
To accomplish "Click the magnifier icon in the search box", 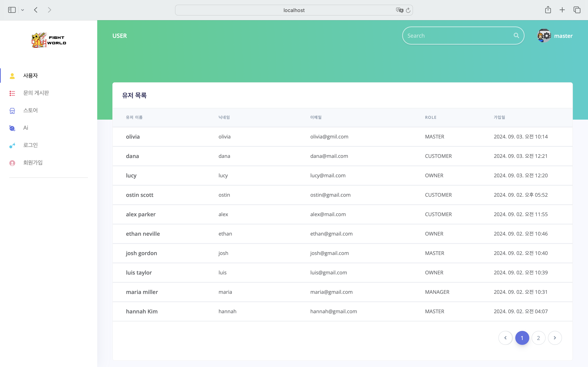I will pyautogui.click(x=516, y=36).
